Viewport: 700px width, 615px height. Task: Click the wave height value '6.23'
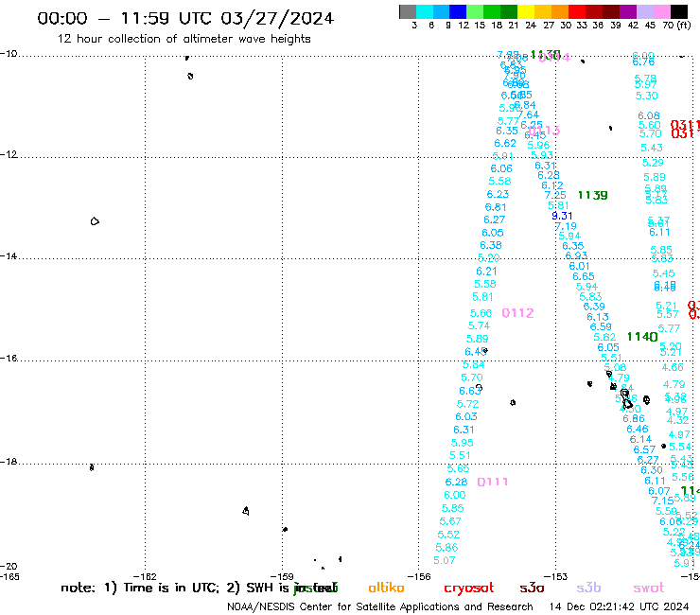point(498,194)
